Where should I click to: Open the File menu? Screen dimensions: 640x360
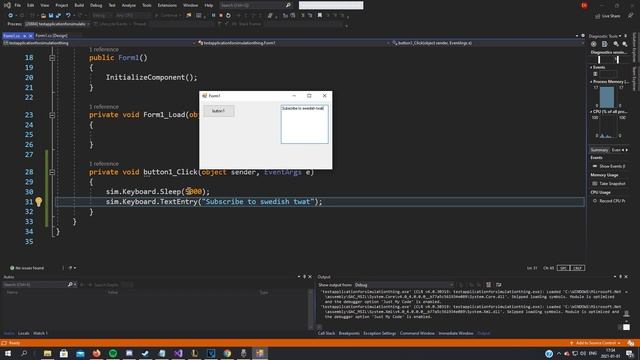pos(18,5)
